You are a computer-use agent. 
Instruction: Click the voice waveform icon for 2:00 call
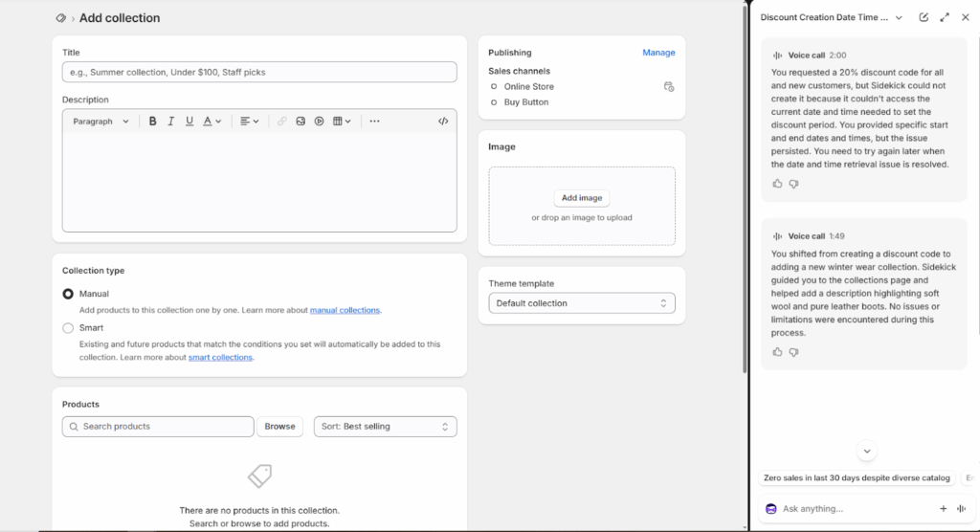click(777, 55)
